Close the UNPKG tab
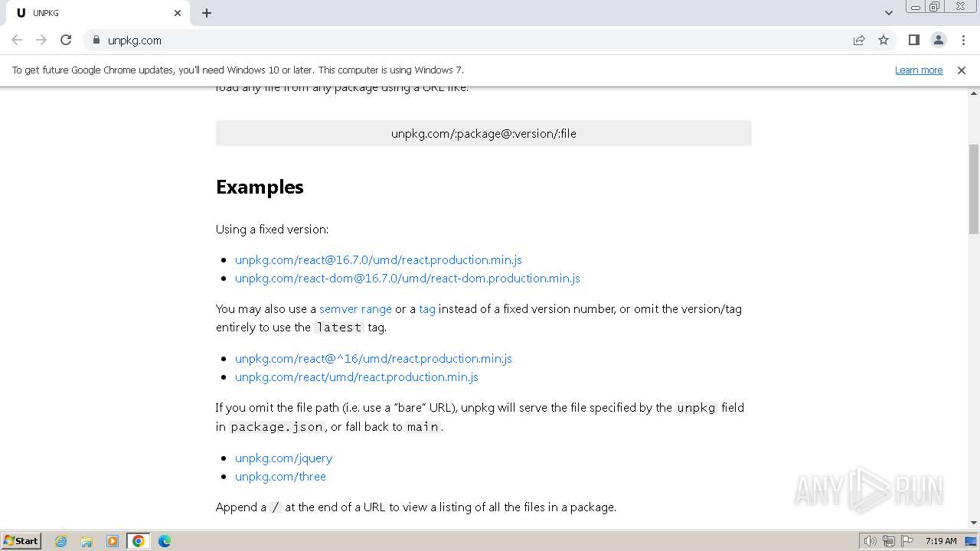This screenshot has height=551, width=980. coord(178,13)
